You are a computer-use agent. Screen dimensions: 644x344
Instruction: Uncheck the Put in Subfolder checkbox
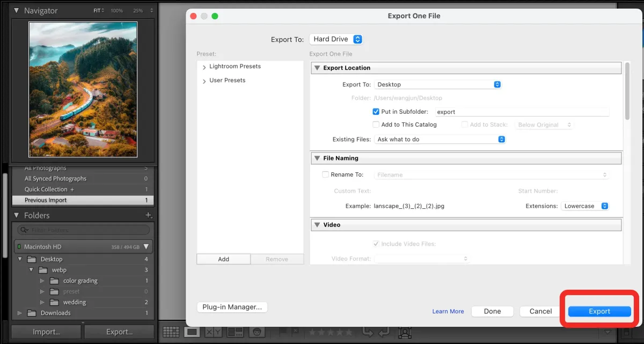click(376, 112)
